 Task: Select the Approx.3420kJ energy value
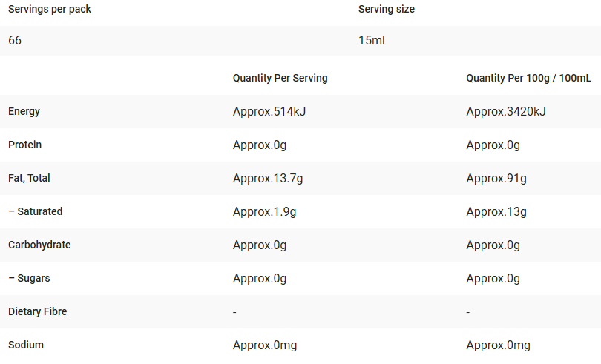tap(506, 112)
